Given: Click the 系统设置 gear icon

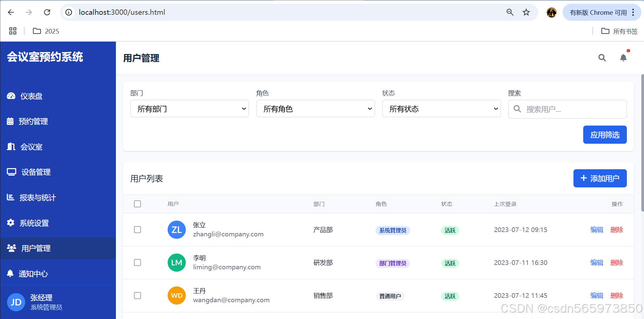Looking at the screenshot, I should click(x=11, y=223).
